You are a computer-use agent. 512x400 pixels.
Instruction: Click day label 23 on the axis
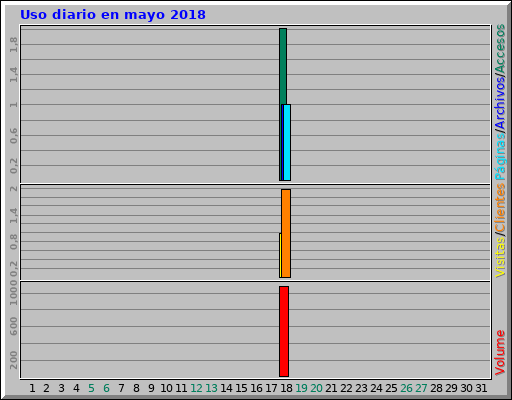pos(361,388)
